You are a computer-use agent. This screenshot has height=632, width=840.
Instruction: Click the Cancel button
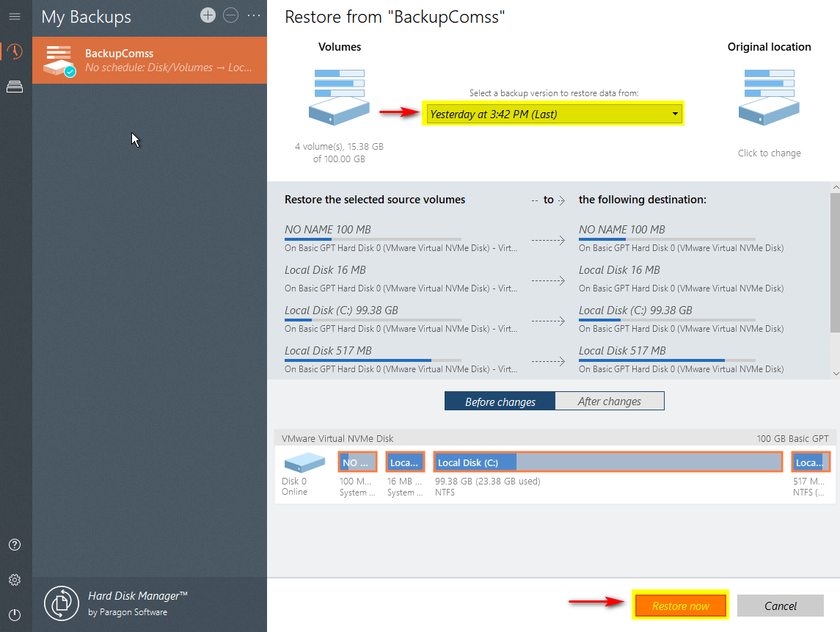tap(780, 606)
